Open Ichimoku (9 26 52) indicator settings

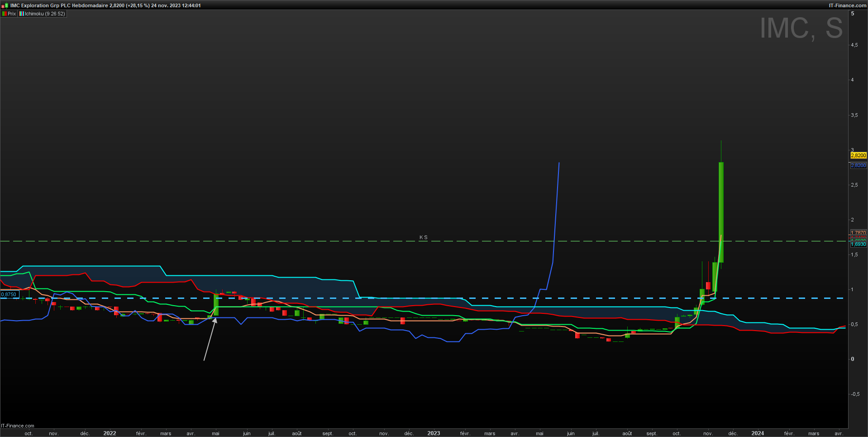pyautogui.click(x=45, y=14)
